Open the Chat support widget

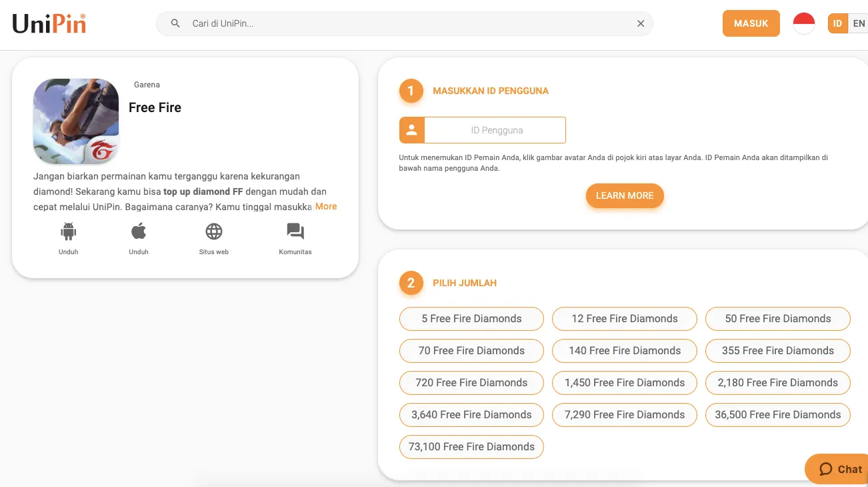(840, 469)
